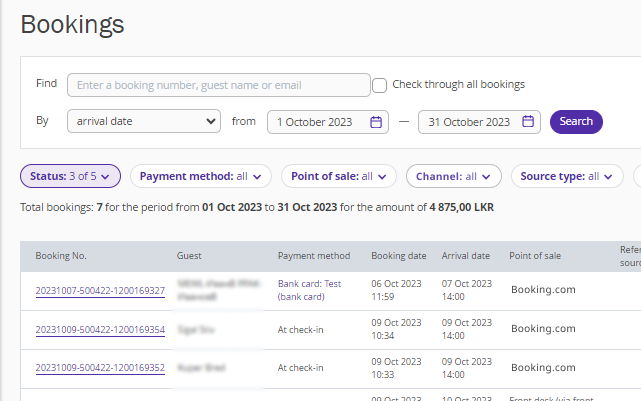Expand the Point of sale filter
641x401 pixels.
[338, 177]
